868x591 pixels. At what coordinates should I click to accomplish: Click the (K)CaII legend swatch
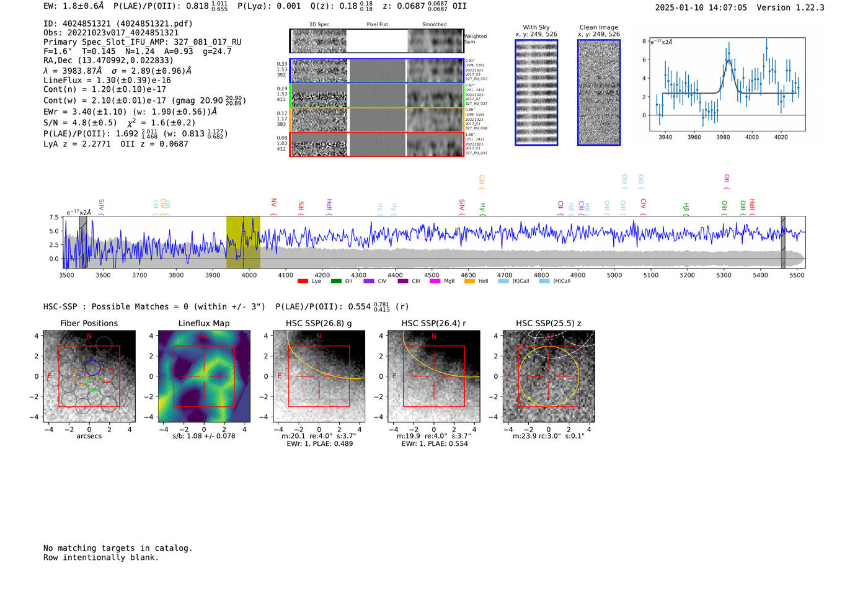click(x=503, y=282)
